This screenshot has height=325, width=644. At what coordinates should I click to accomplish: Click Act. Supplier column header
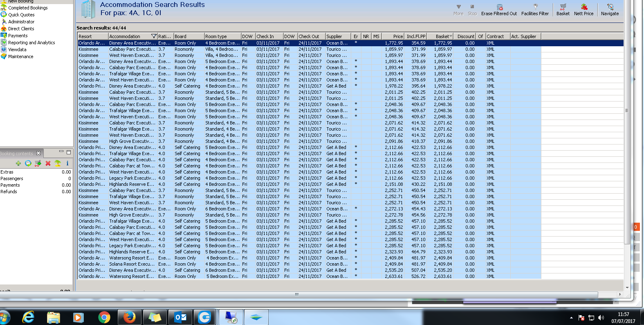click(x=525, y=36)
